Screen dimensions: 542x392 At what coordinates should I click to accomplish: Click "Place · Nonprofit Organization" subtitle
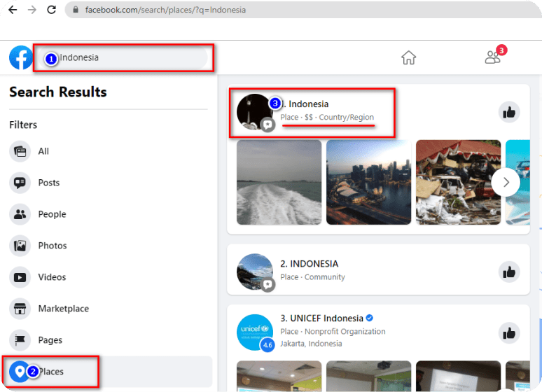pyautogui.click(x=333, y=332)
